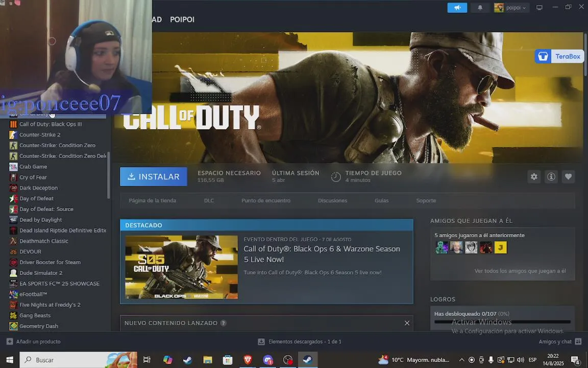
Task: Click the taskbar Buscar search box
Action: coord(79,360)
